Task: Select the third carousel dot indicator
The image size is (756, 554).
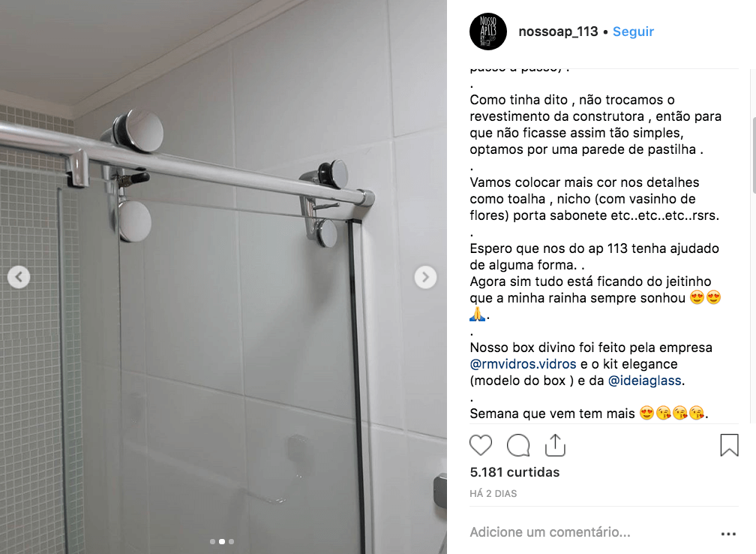Action: tap(232, 541)
